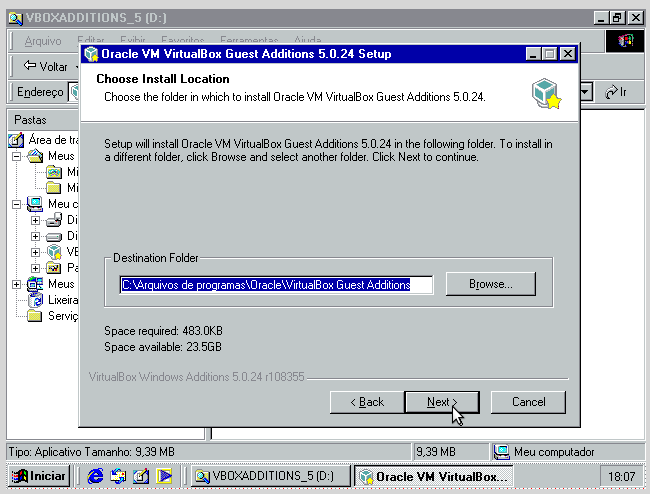Launch Outlook Express from quick launch
This screenshot has width=650, height=494.
point(118,476)
